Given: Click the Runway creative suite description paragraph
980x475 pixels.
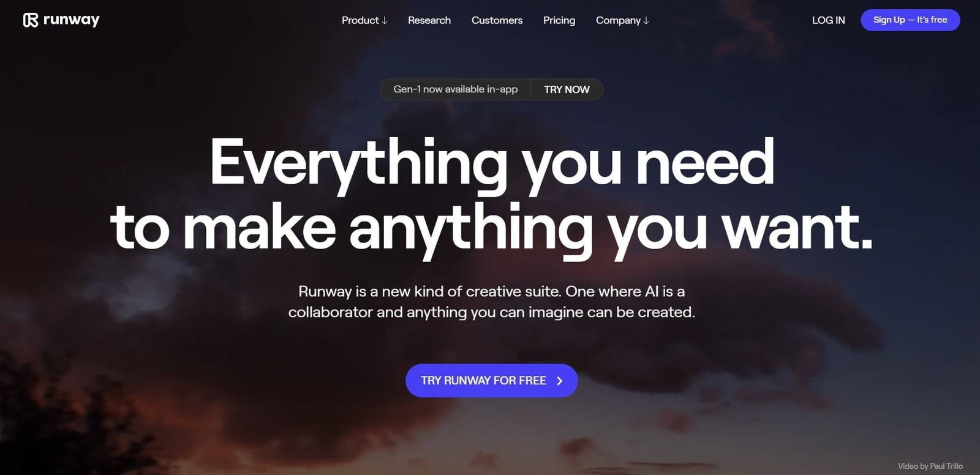Looking at the screenshot, I should coord(491,302).
